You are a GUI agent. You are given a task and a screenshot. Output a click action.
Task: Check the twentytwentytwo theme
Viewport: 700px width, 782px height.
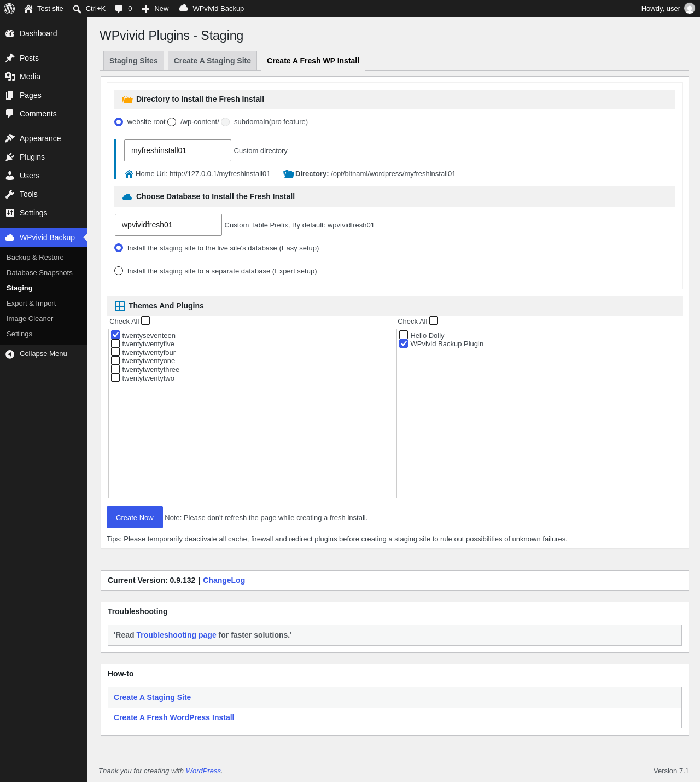pyautogui.click(x=115, y=377)
